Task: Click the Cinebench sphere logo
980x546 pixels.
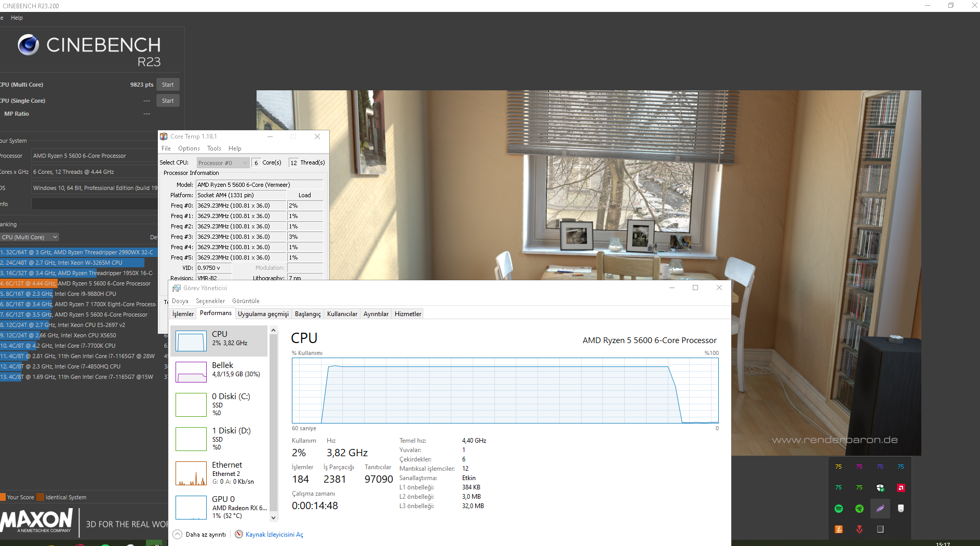Action: [x=28, y=45]
